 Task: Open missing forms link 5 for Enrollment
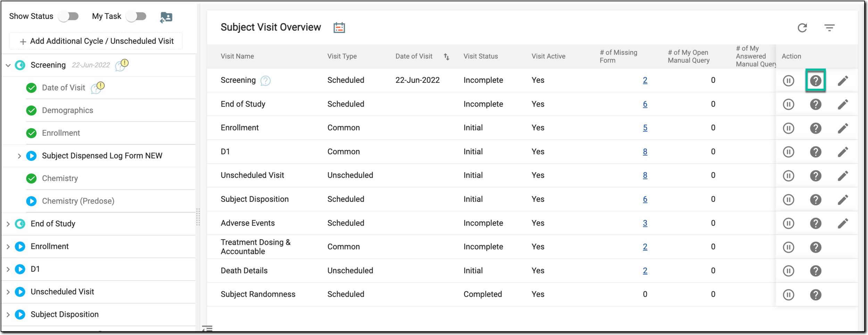[645, 128]
